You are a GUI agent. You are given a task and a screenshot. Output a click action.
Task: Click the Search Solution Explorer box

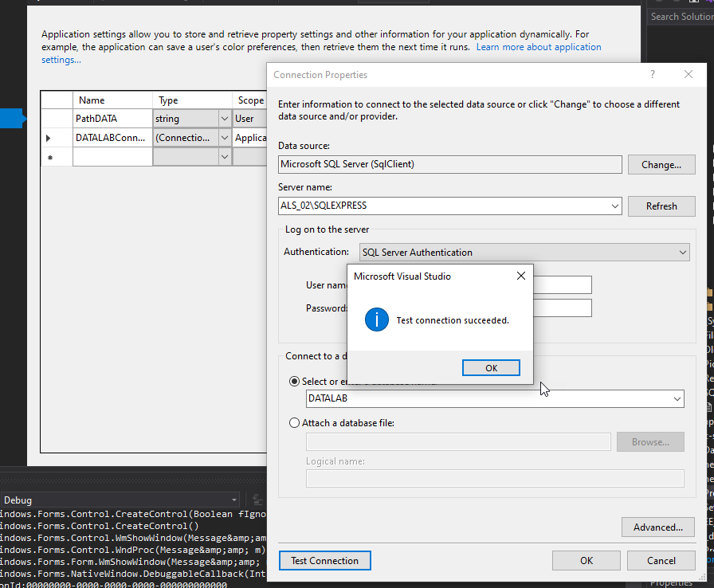click(681, 17)
